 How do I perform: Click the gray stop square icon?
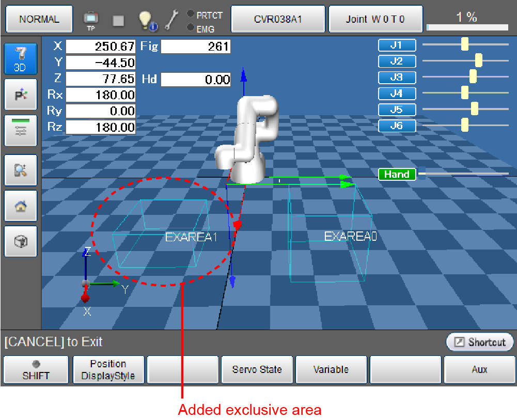point(118,20)
